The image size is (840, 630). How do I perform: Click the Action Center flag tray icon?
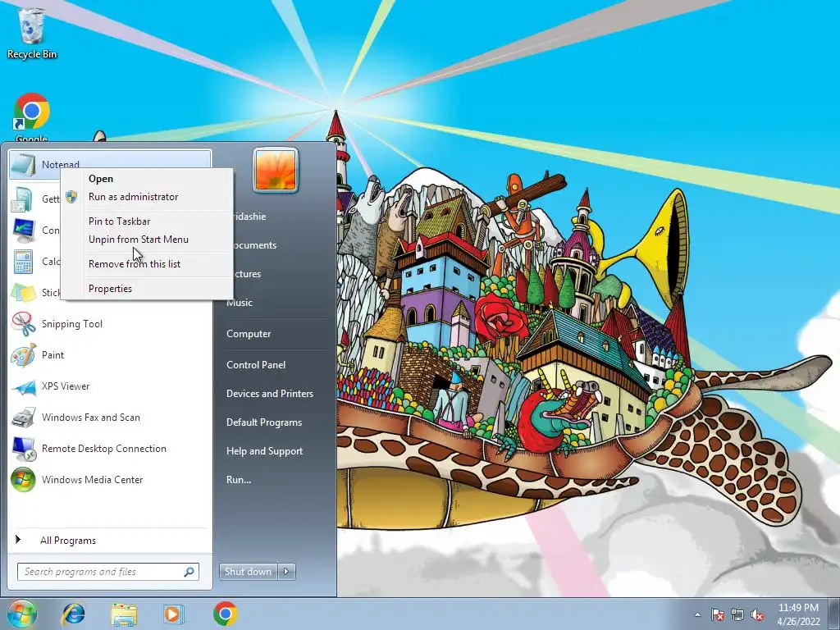717,614
